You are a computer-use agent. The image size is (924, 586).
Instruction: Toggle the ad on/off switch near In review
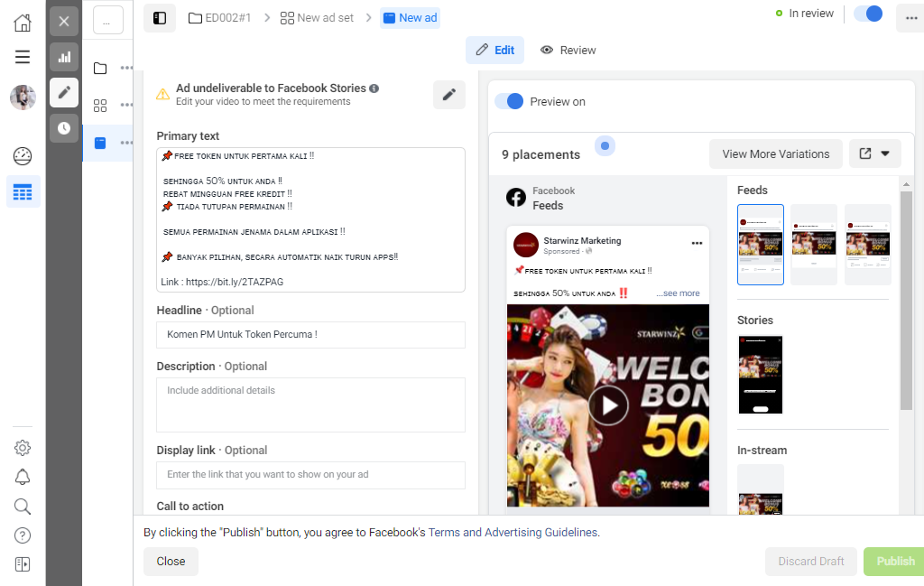[869, 14]
